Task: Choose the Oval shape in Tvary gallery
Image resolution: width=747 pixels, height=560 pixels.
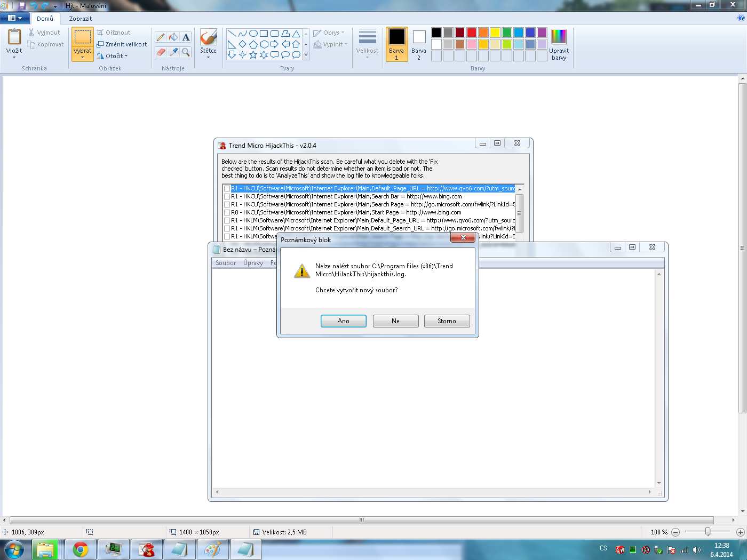Action: [253, 34]
